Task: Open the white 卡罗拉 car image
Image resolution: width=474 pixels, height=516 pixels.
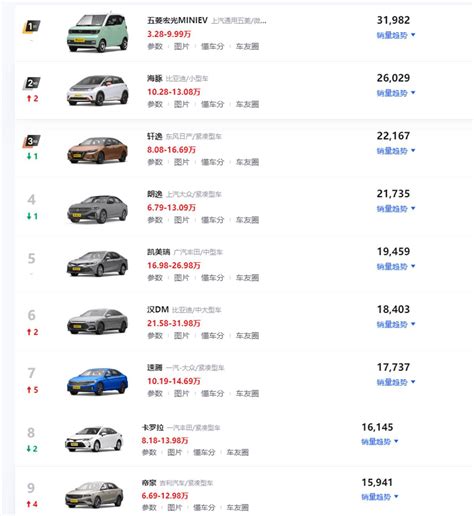Action: pyautogui.click(x=94, y=439)
